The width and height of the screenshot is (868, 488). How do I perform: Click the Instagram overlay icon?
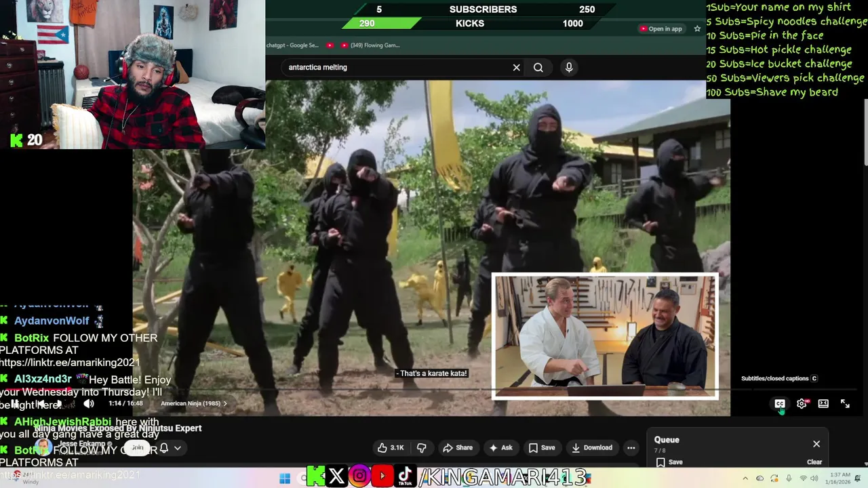(359, 476)
